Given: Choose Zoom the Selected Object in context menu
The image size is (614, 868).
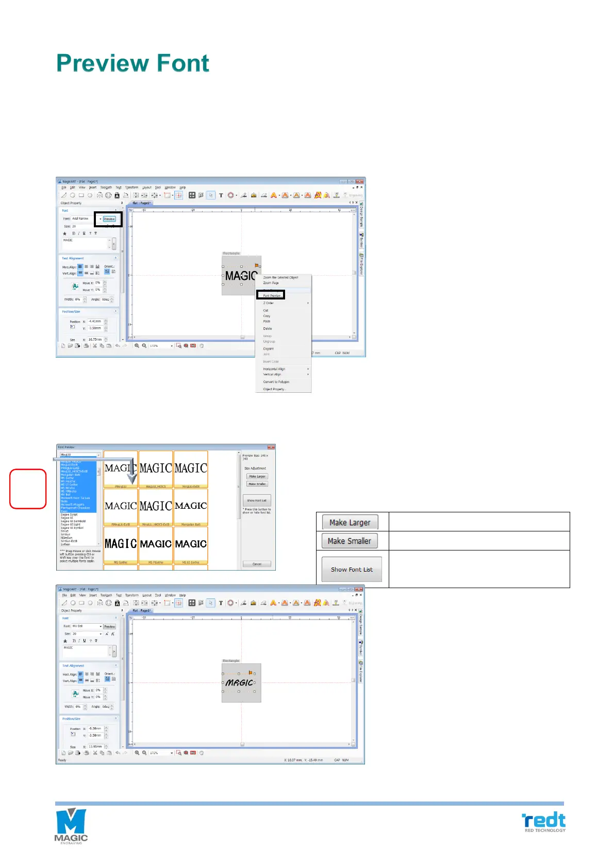Looking at the screenshot, I should click(x=281, y=277).
